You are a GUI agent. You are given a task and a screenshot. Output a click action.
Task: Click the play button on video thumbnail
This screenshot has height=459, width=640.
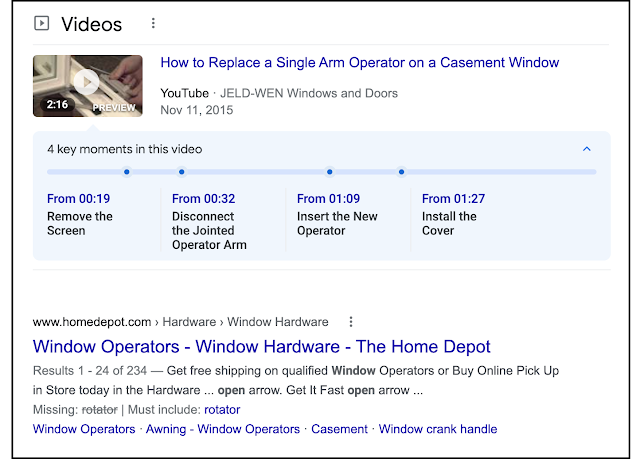pos(87,82)
